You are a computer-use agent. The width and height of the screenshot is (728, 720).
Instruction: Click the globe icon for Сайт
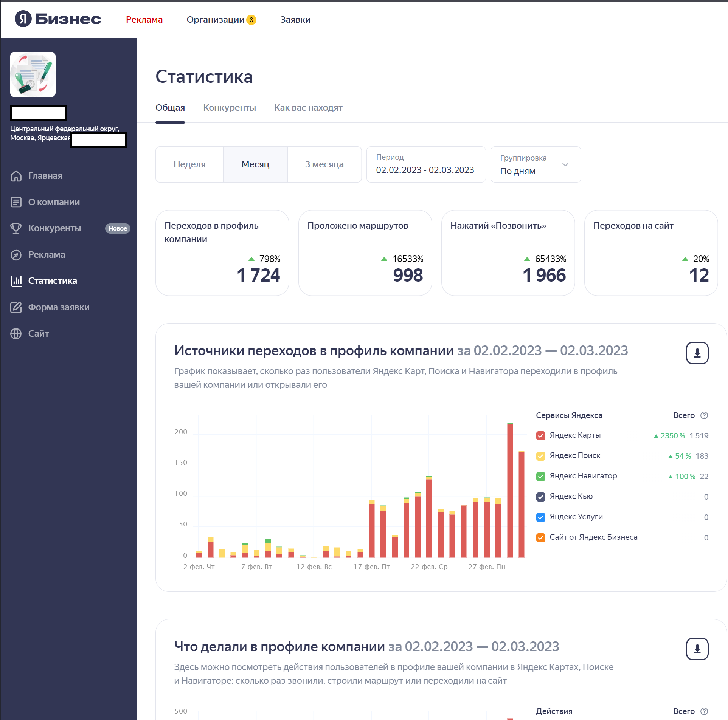click(x=16, y=334)
